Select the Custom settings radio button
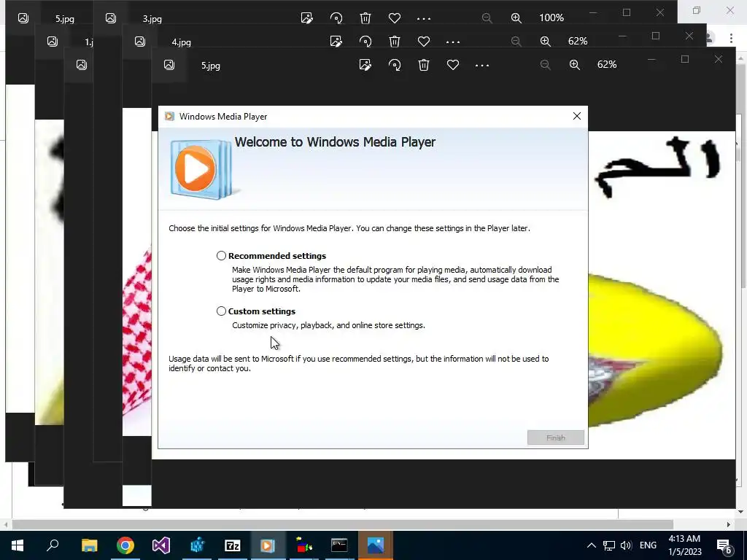Screen dimensions: 747x560 coord(221,311)
